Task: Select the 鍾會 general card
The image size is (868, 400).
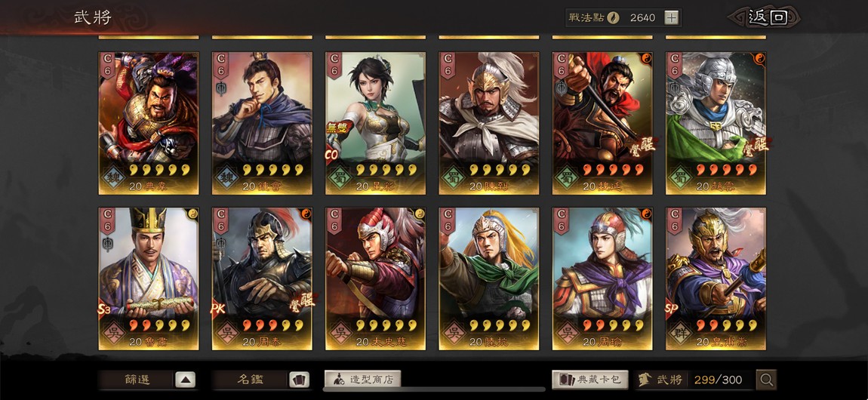Action: [x=262, y=123]
